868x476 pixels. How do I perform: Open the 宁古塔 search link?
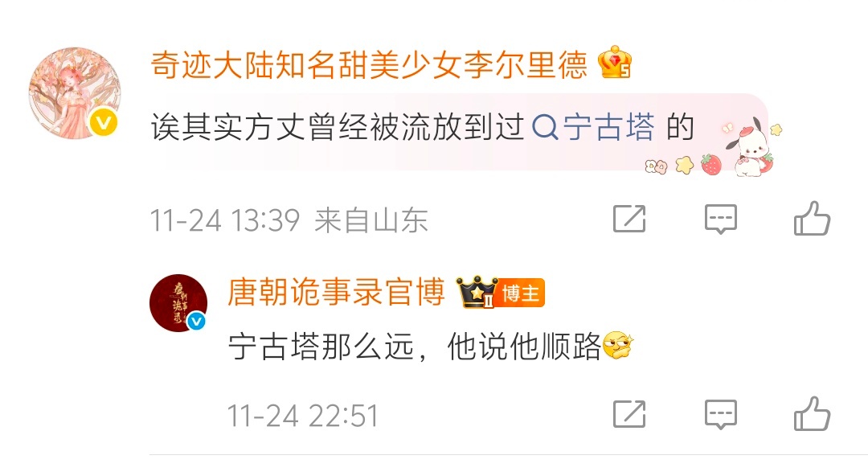tap(593, 127)
